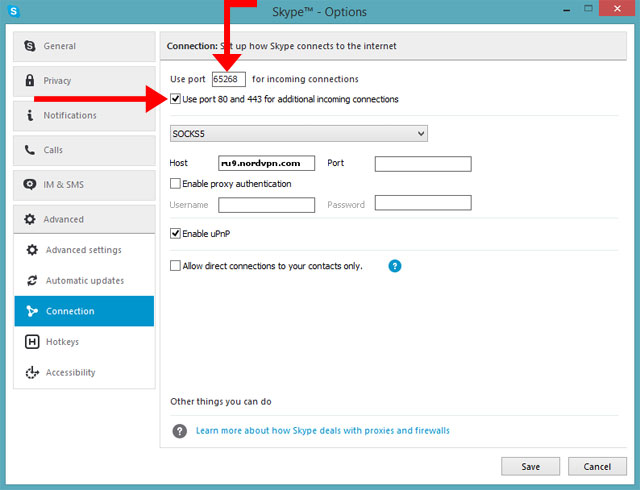This screenshot has height=490, width=640.
Task: Click the Privacy padlock icon
Action: point(31,81)
